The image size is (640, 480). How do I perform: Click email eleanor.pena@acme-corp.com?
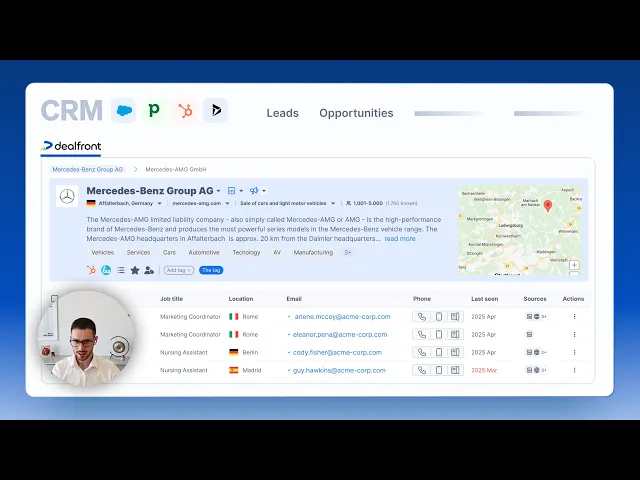click(340, 335)
